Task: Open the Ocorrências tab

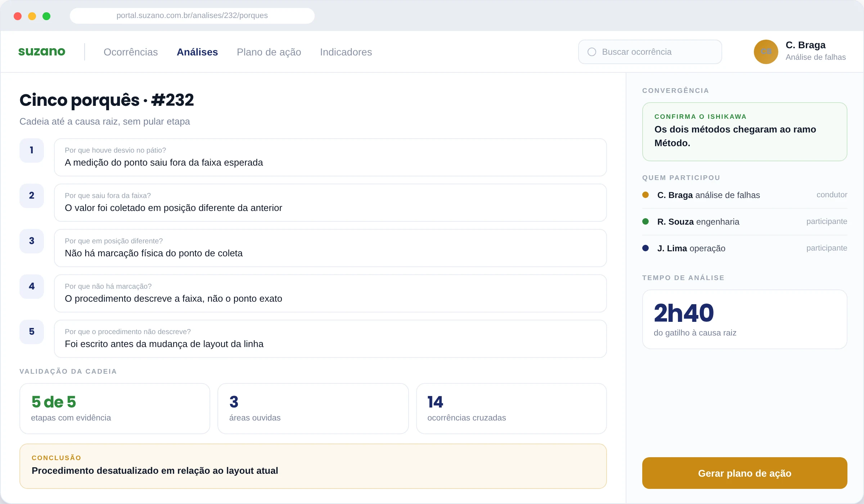Action: coord(131,52)
